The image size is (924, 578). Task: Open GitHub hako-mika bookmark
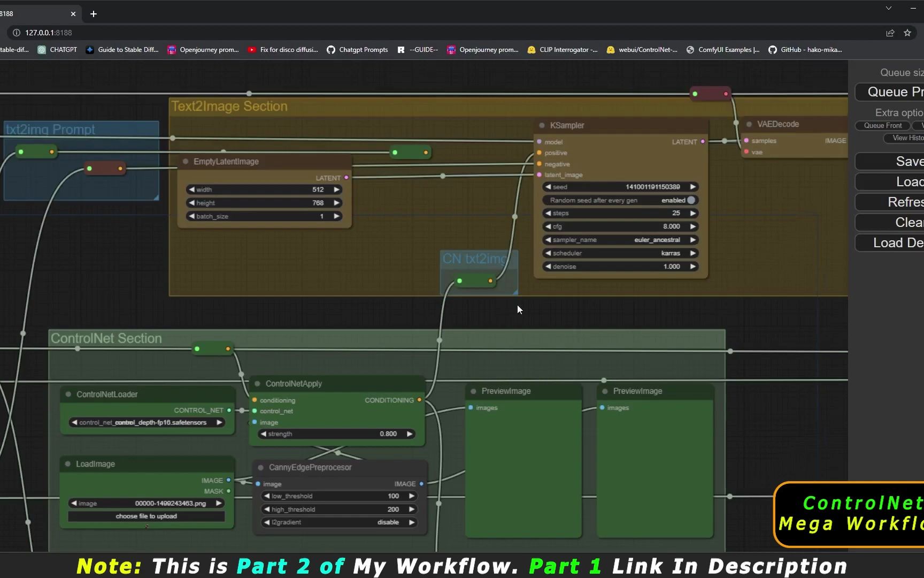(x=805, y=50)
